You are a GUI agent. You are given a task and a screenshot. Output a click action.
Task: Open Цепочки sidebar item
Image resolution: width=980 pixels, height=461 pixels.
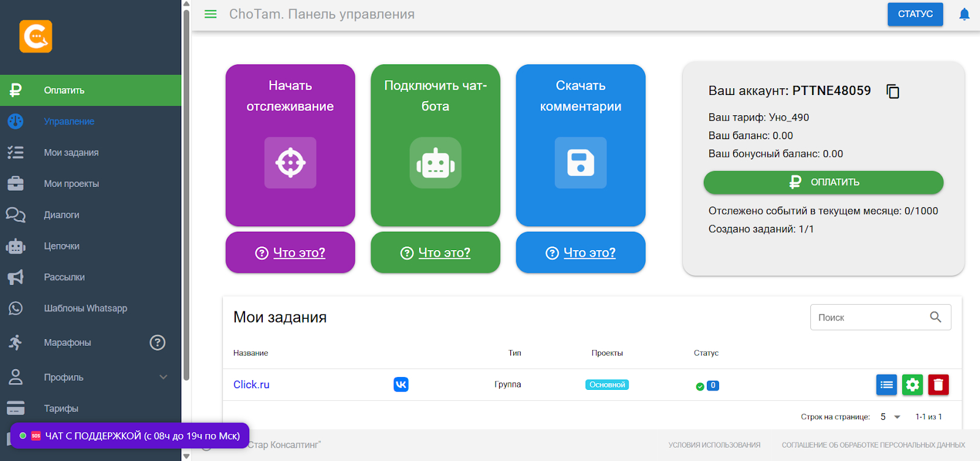tap(91, 246)
